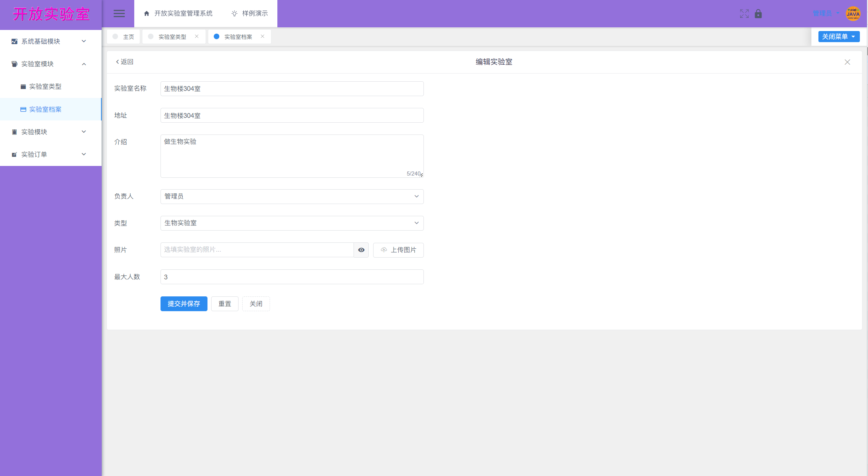The image size is (868, 476).
Task: Focus the 实验室名称 input field
Action: (x=292, y=89)
